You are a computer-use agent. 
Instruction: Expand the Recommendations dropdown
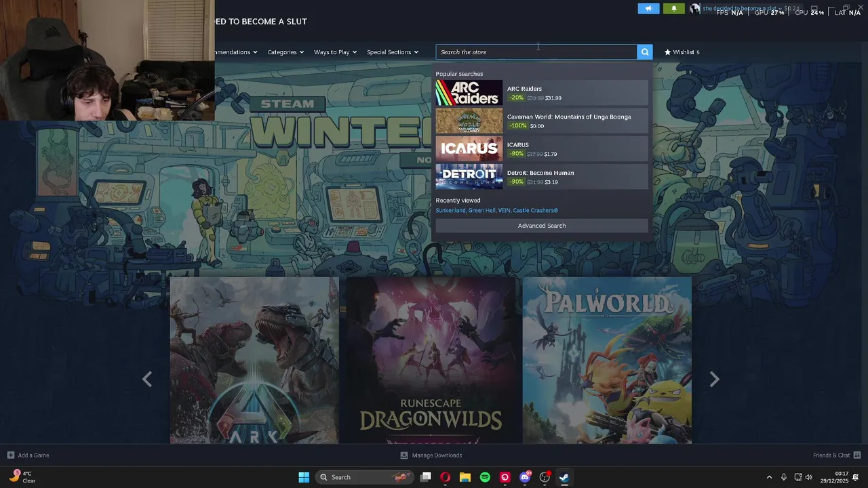point(237,52)
